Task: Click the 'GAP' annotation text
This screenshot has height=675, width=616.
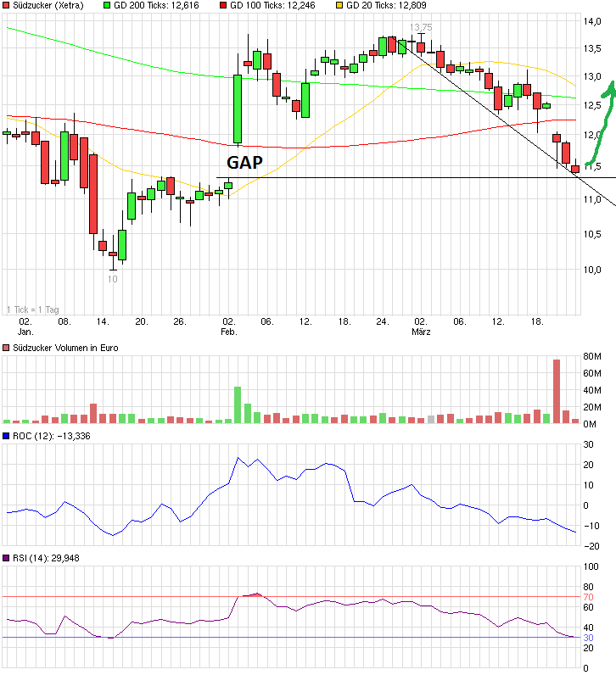Action: (244, 162)
